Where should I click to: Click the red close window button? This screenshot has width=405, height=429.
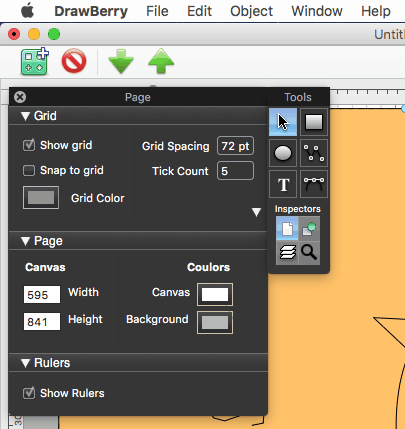(x=14, y=34)
